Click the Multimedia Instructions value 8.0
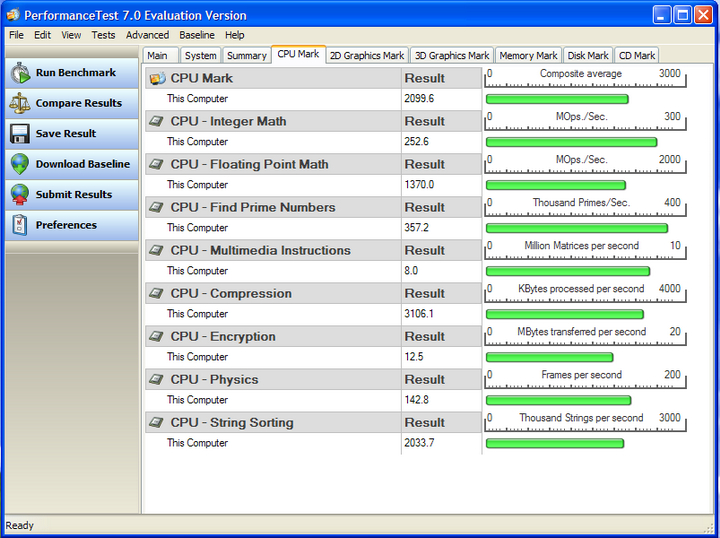The height and width of the screenshot is (538, 720). [x=411, y=271]
